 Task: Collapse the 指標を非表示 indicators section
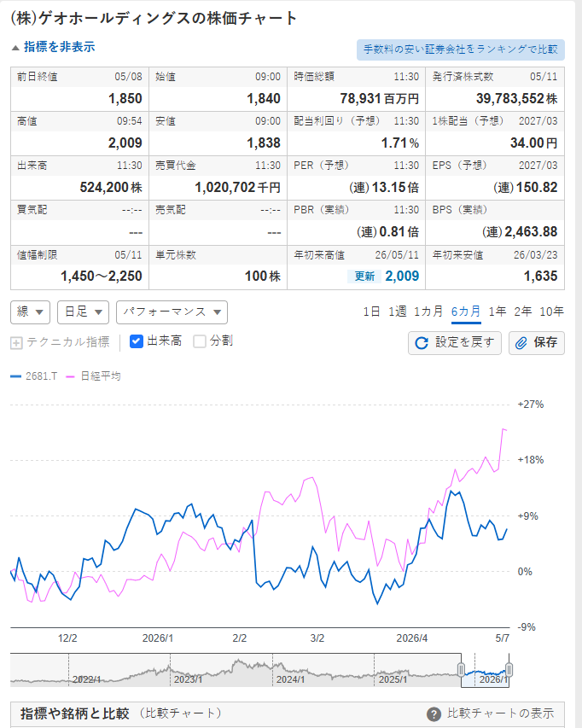[x=53, y=47]
